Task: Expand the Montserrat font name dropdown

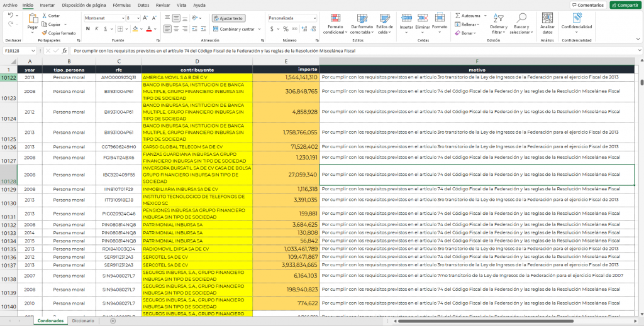Action: click(123, 18)
